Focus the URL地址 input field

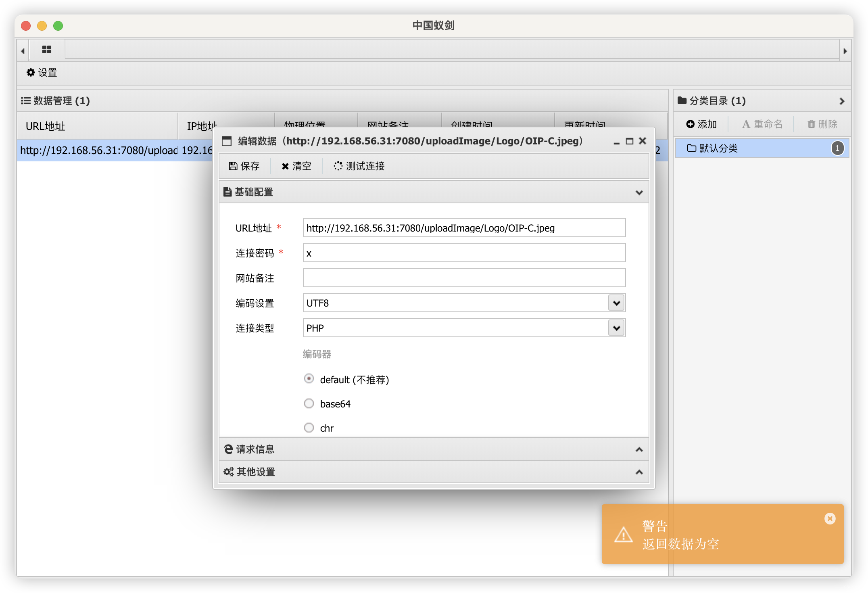(x=464, y=228)
